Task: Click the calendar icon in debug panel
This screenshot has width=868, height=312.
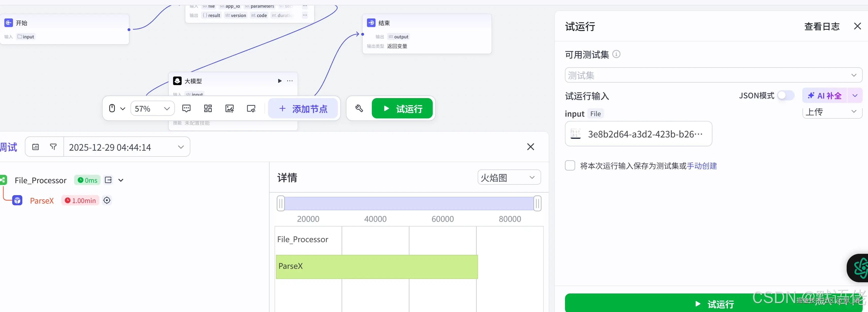Action: tap(36, 147)
